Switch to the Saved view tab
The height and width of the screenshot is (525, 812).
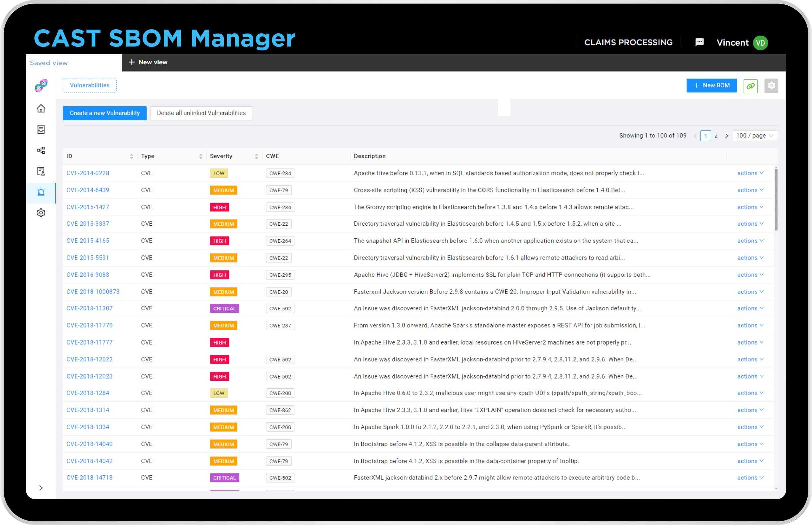pyautogui.click(x=49, y=62)
